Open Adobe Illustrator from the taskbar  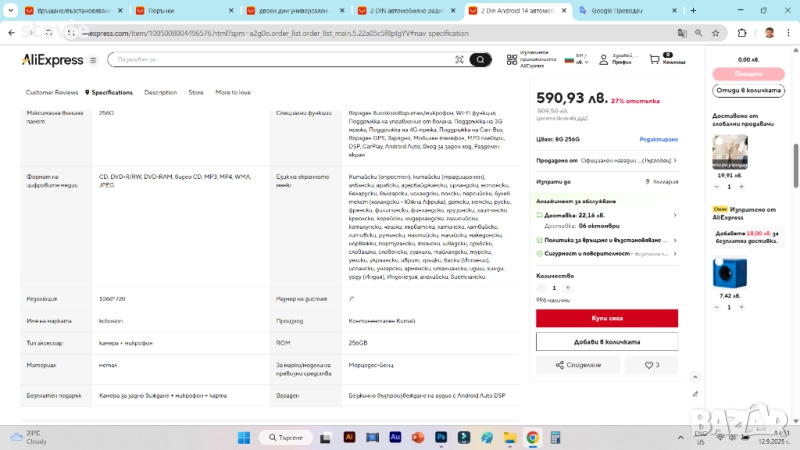click(349, 438)
